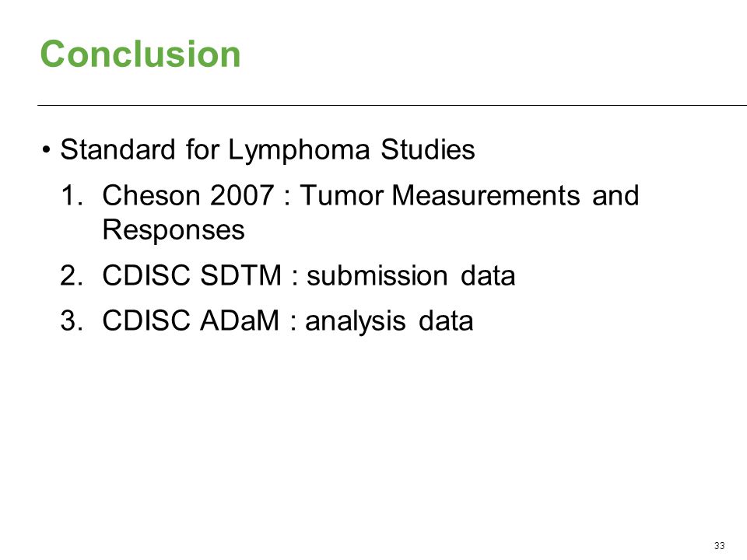Click the word Studies in the bullet
The width and height of the screenshot is (747, 560).
click(x=427, y=149)
